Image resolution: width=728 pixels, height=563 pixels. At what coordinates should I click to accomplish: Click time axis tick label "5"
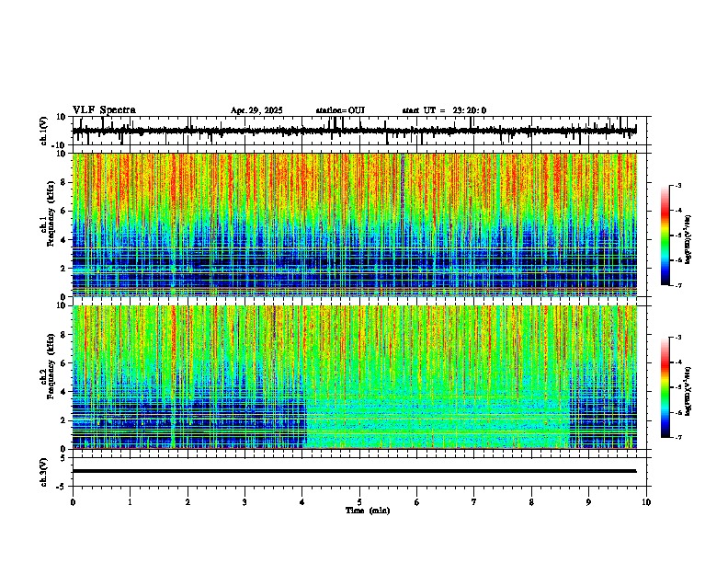click(x=359, y=502)
